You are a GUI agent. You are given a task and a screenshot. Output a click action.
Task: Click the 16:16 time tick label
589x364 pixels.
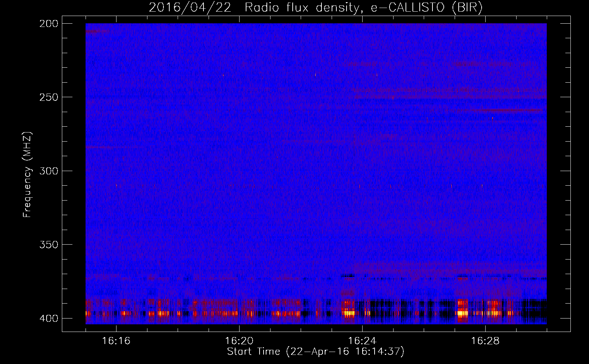[x=116, y=341]
